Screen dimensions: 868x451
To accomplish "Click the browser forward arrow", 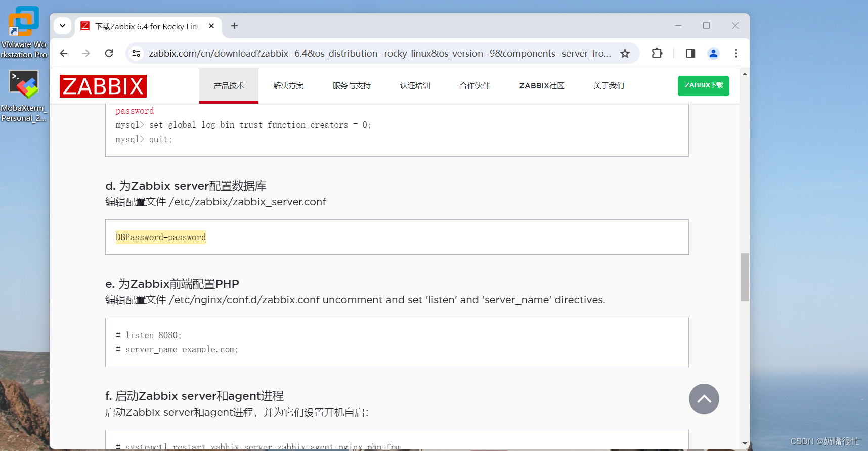I will click(86, 53).
